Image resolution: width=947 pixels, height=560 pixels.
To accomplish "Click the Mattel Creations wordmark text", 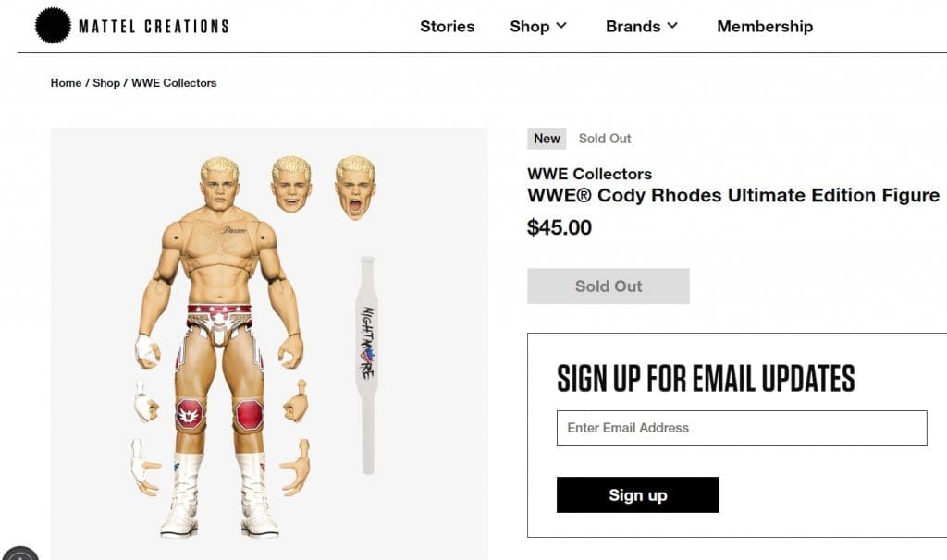I will click(154, 27).
